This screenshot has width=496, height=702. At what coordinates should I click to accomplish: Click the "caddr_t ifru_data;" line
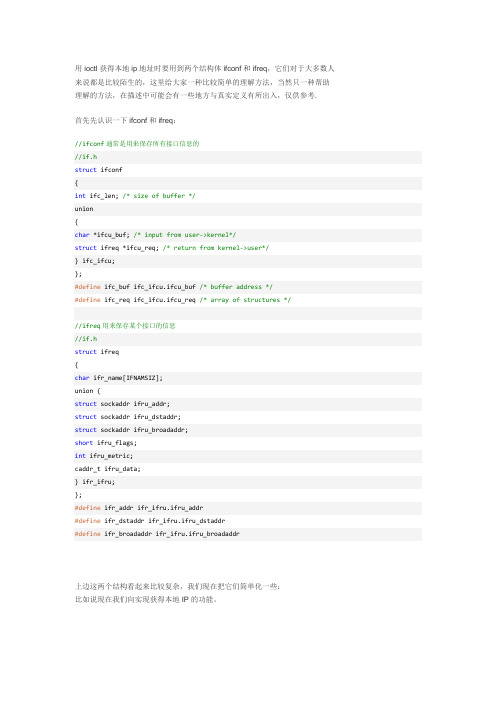(107, 469)
